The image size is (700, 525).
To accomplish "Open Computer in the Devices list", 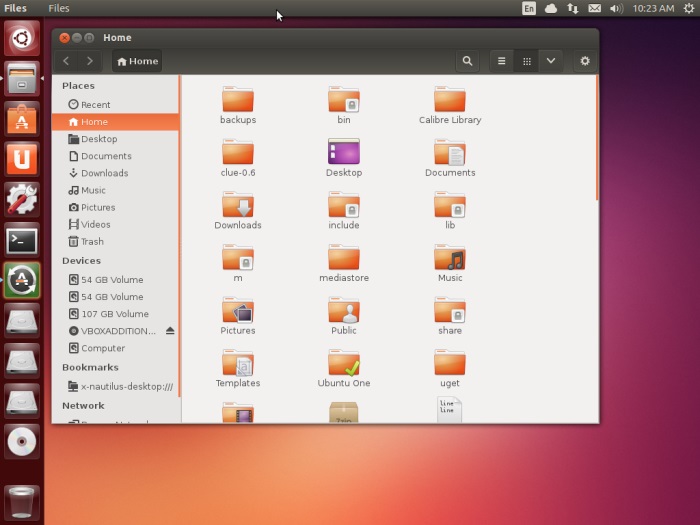I will (x=116, y=348).
